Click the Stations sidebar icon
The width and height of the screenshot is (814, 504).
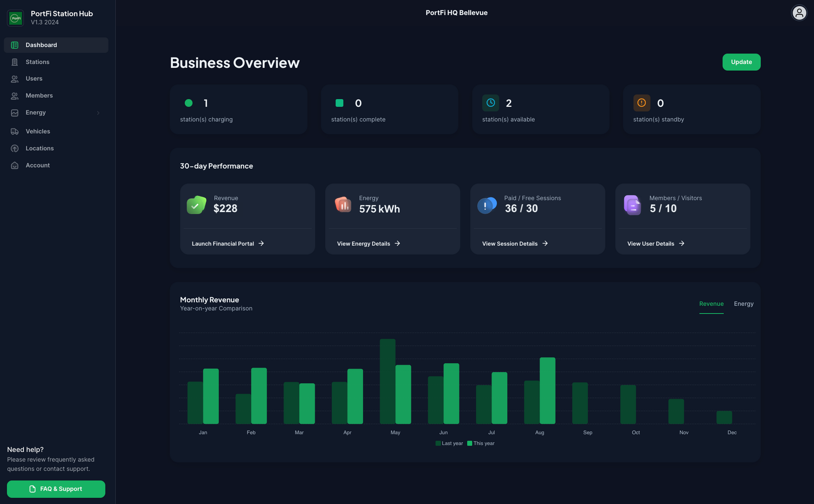point(15,62)
